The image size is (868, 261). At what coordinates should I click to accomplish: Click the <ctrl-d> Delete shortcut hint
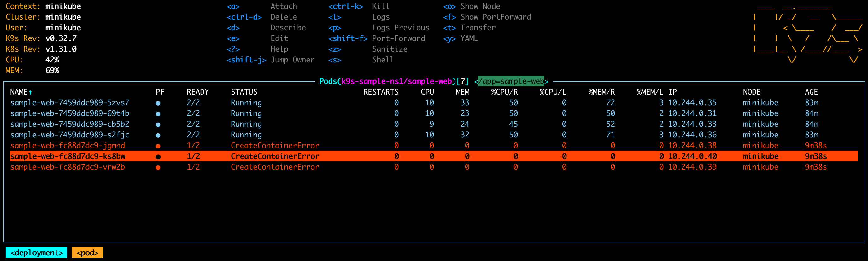[x=262, y=17]
